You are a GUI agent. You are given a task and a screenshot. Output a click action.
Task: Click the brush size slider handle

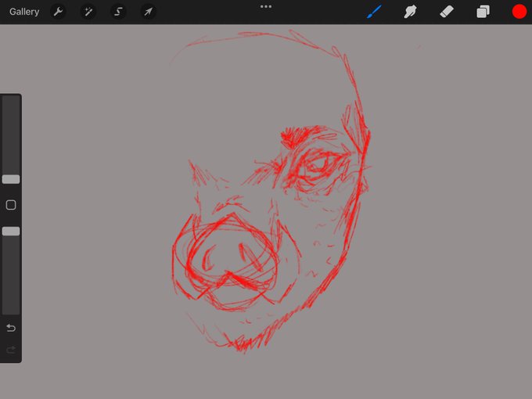pyautogui.click(x=11, y=179)
